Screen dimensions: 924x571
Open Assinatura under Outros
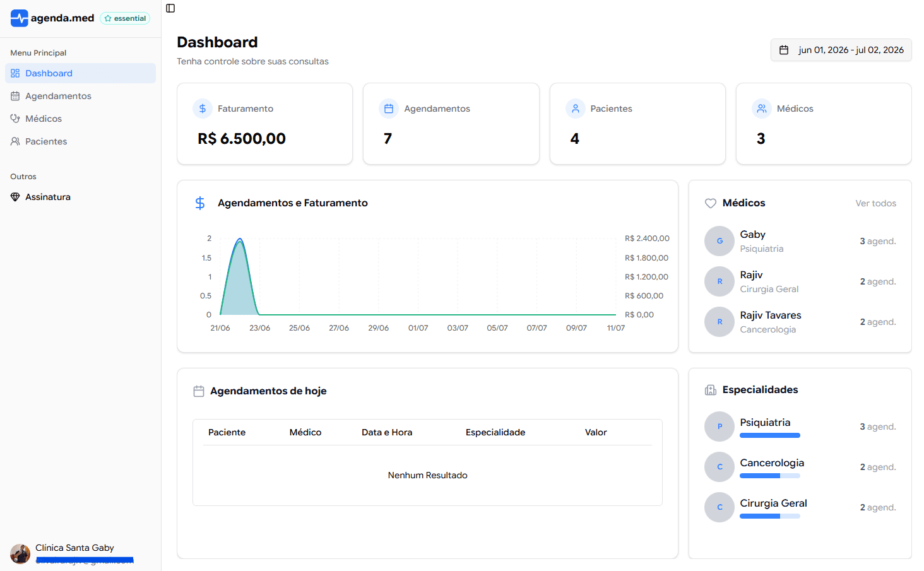[80, 197]
